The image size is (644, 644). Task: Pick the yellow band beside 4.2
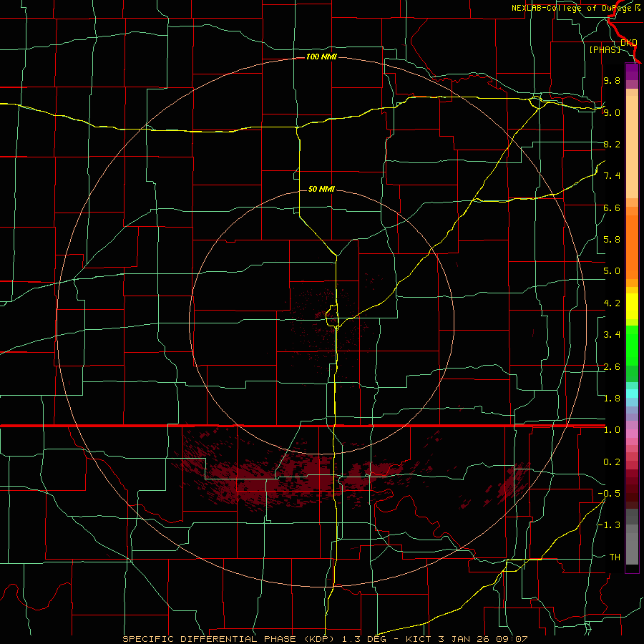(632, 306)
